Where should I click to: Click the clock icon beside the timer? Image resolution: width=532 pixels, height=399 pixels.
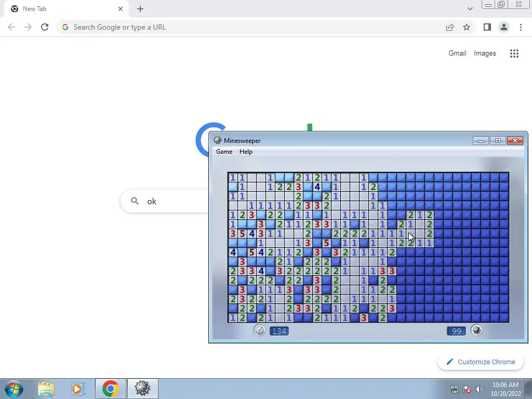coord(259,330)
